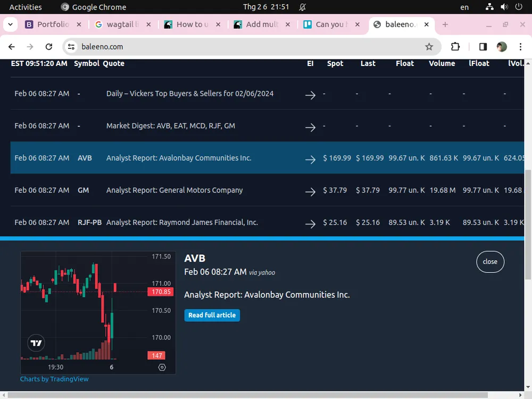View site information icon in address bar
The width and height of the screenshot is (532, 399).
click(x=71, y=47)
